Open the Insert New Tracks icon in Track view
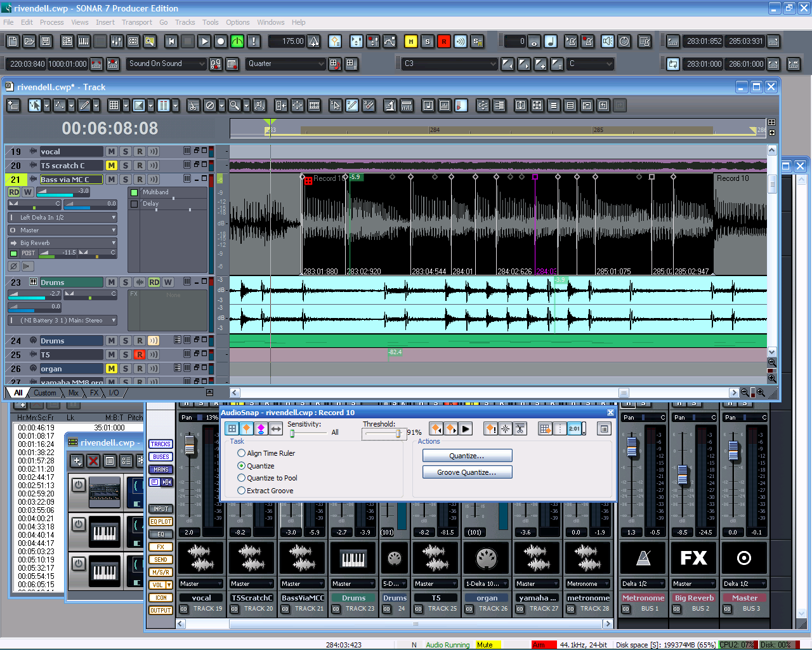 coord(13,105)
